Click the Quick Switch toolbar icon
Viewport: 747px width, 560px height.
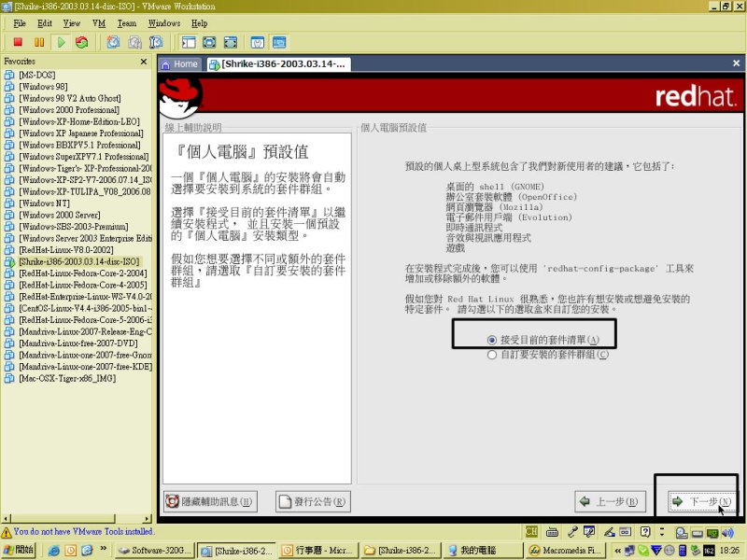coord(230,42)
